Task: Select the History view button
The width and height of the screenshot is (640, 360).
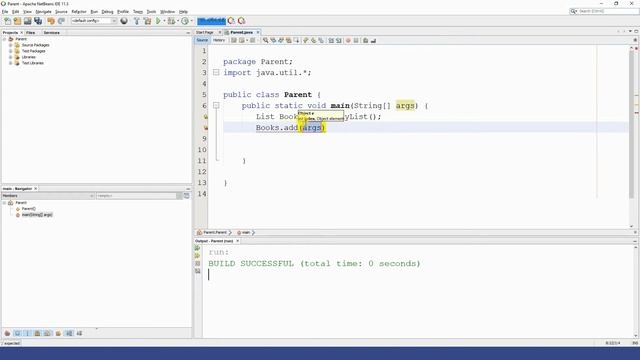Action: [x=219, y=40]
